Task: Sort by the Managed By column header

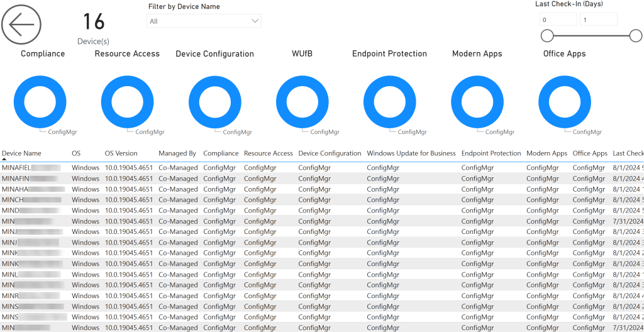Action: 177,153
